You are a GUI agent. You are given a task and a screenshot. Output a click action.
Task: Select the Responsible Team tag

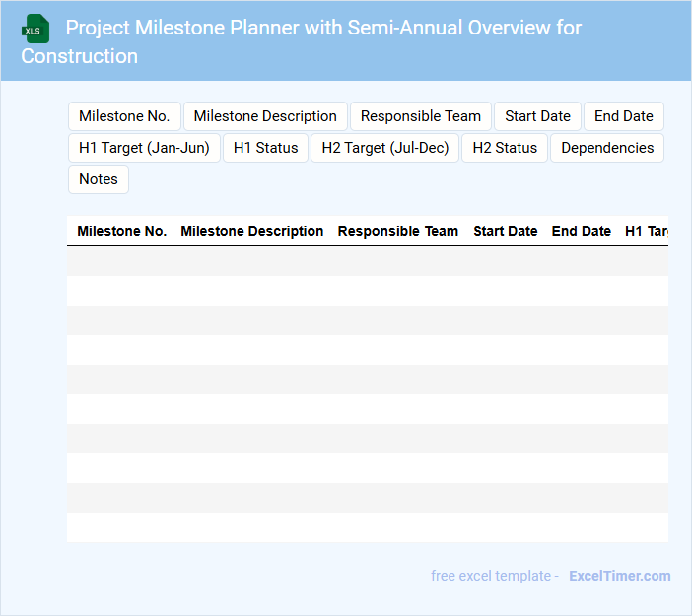421,116
